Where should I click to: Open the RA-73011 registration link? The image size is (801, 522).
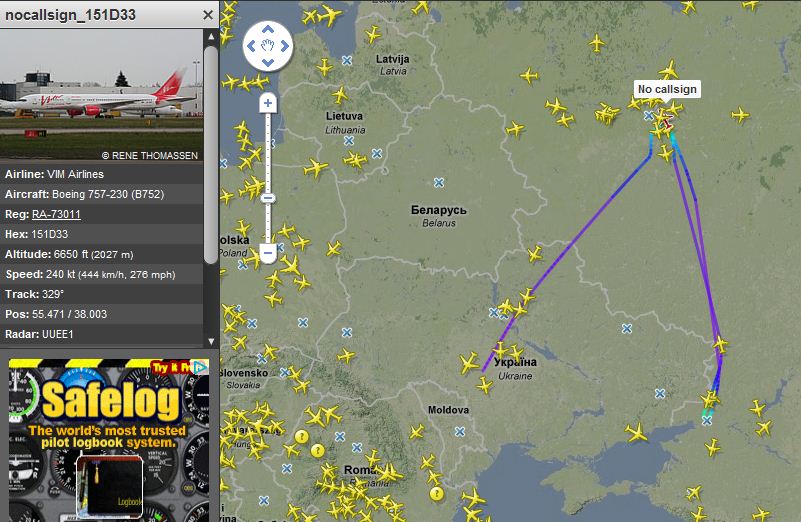point(56,214)
